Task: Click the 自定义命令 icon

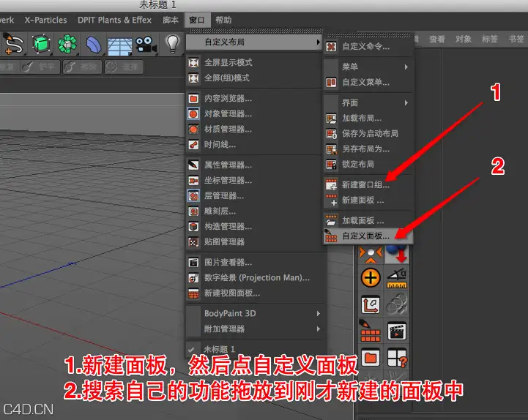Action: (331, 46)
